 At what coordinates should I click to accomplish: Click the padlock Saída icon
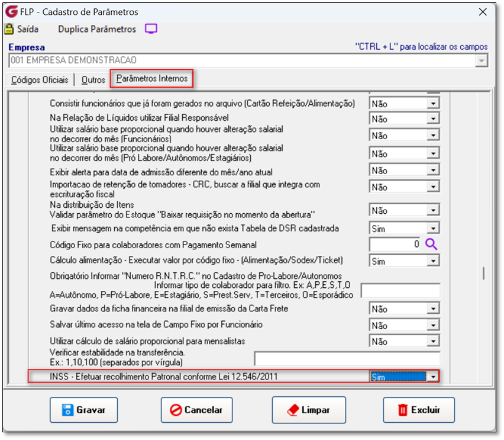[x=9, y=29]
